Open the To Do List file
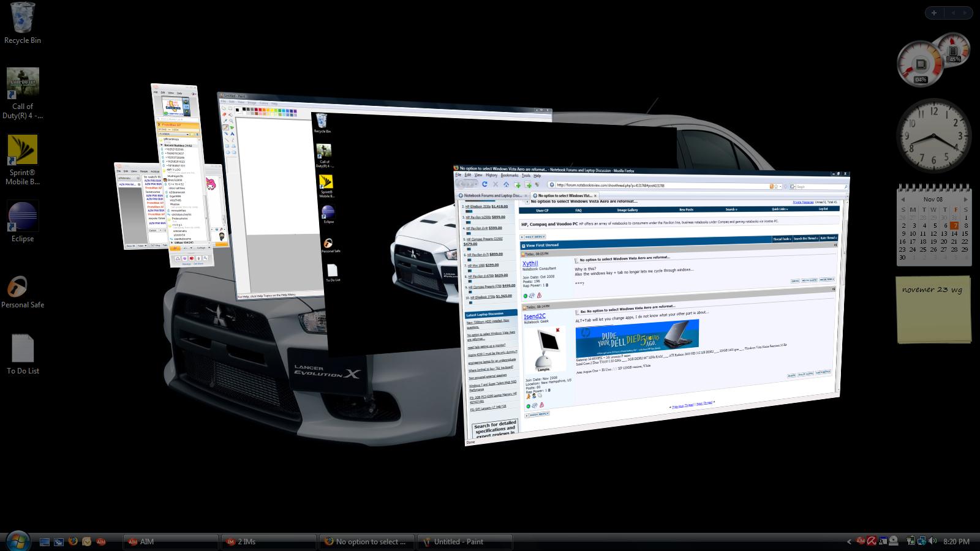980x551 pixels. pos(23,354)
